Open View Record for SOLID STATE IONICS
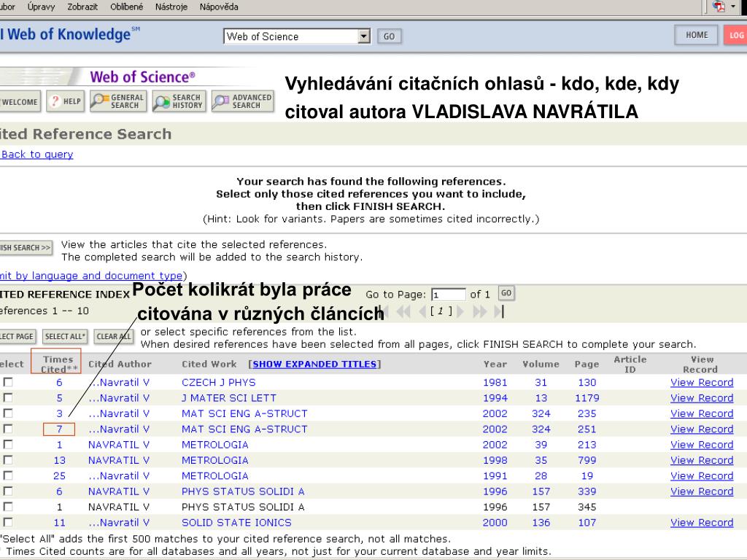Viewport: 747px width, 560px height. tap(702, 522)
